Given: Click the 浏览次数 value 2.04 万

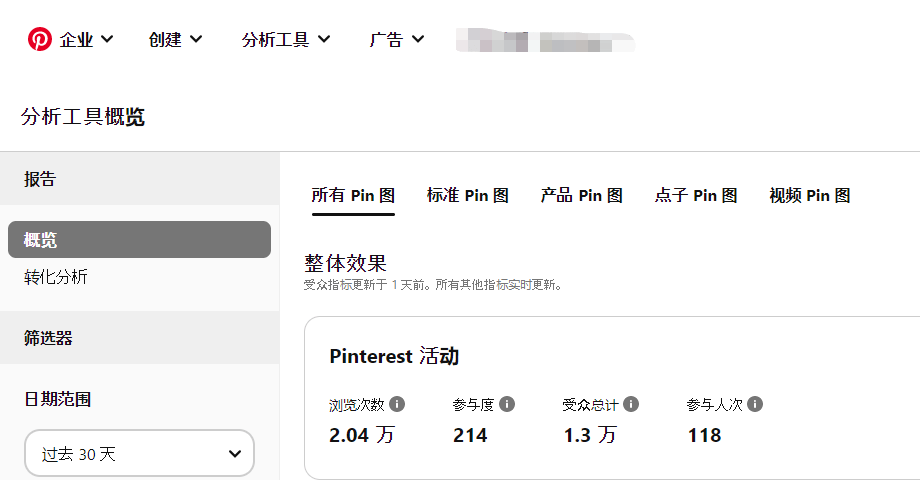Looking at the screenshot, I should [361, 435].
